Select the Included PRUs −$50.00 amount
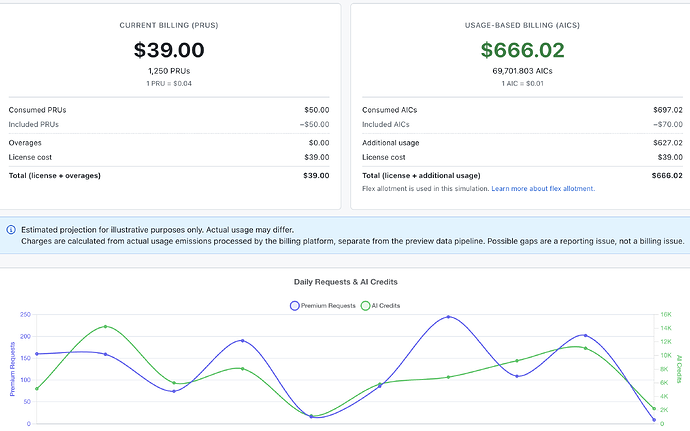 [314, 125]
